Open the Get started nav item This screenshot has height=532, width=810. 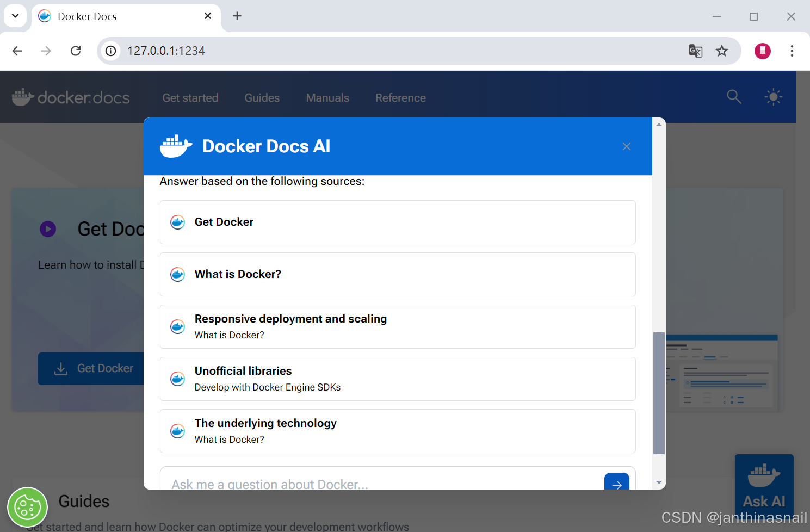(x=190, y=98)
